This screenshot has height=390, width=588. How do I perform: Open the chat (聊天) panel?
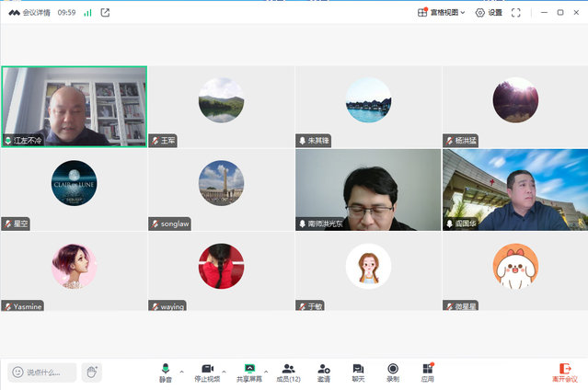[358, 372]
